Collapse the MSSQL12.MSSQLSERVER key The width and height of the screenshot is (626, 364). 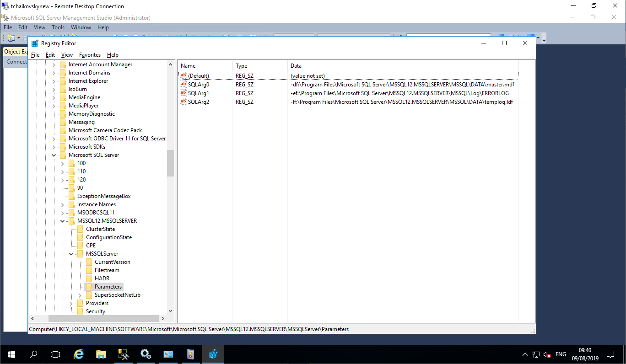click(63, 221)
